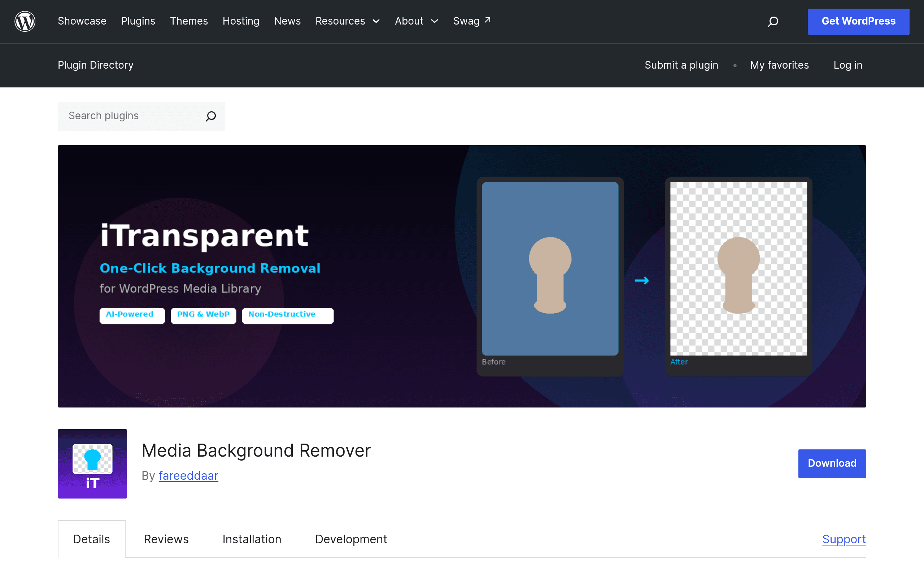Click the Download button
924x578 pixels.
pyautogui.click(x=832, y=463)
